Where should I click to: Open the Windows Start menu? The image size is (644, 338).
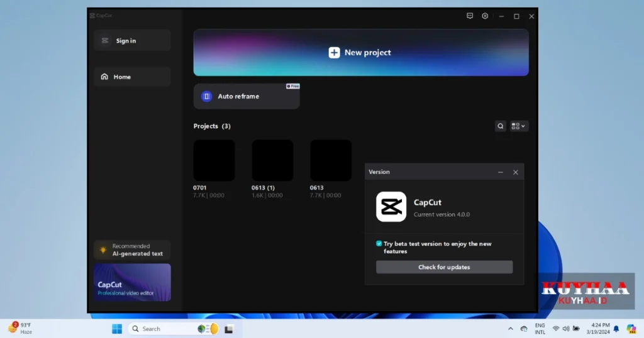click(117, 329)
